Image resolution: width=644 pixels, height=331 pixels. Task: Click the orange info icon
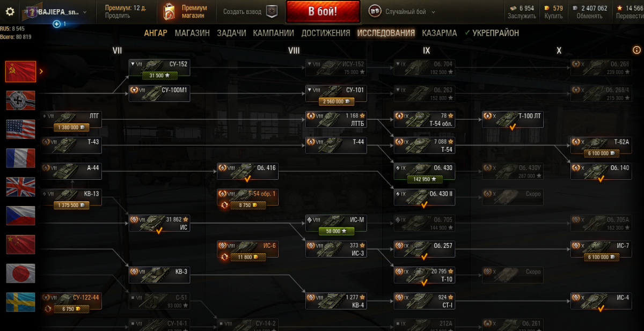(636, 50)
